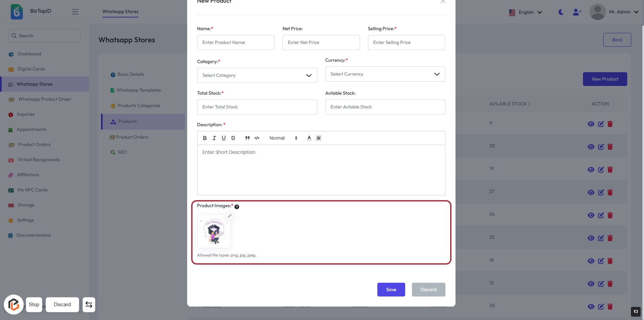Open text color picker in editor
Viewport: 644px width, 320px height.
[x=309, y=138]
